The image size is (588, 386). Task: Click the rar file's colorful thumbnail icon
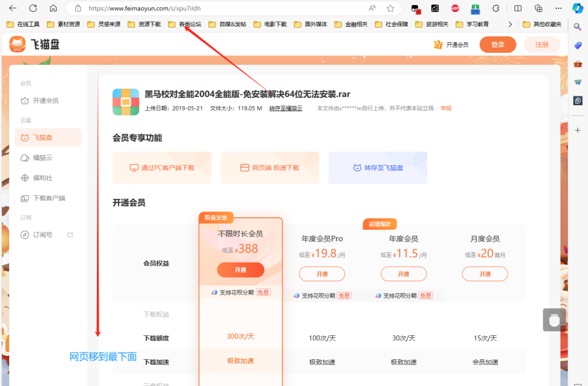point(126,102)
